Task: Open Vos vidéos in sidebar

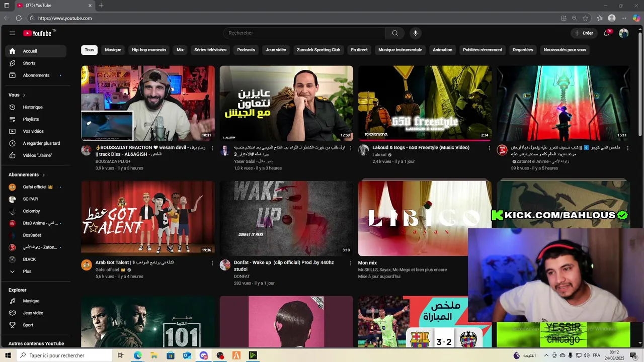Action: click(36, 131)
